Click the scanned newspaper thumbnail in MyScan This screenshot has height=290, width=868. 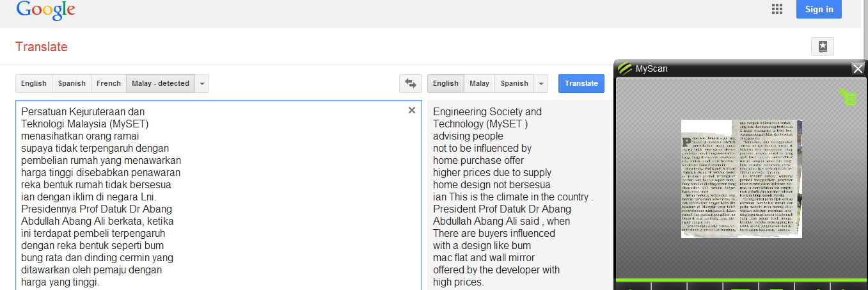click(741, 179)
